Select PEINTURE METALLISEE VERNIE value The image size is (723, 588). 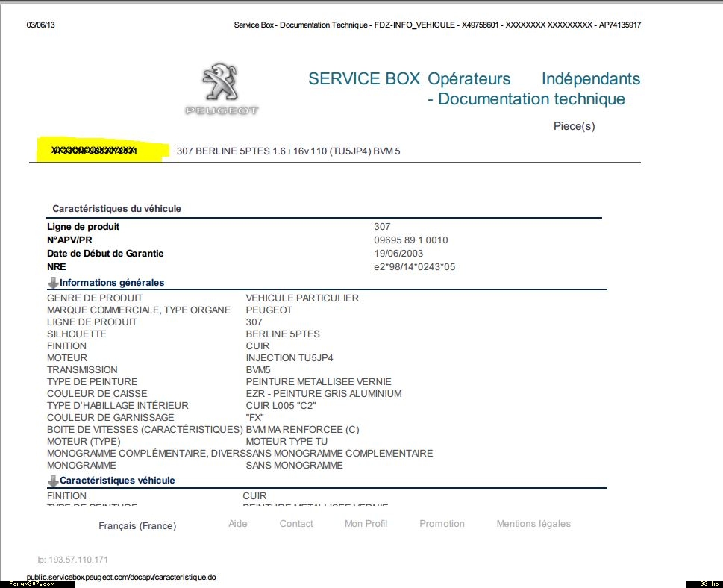click(319, 382)
